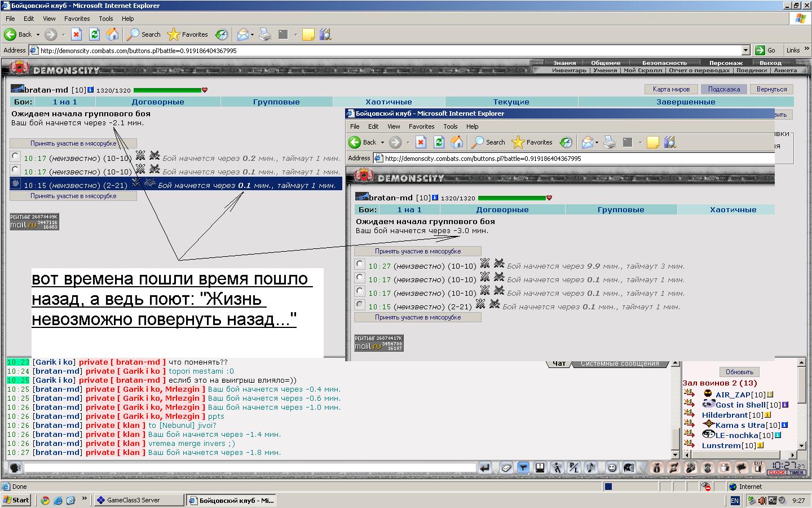The image size is (812, 508).
Task: Click the EXIT icon near the clock
Action: point(758,466)
